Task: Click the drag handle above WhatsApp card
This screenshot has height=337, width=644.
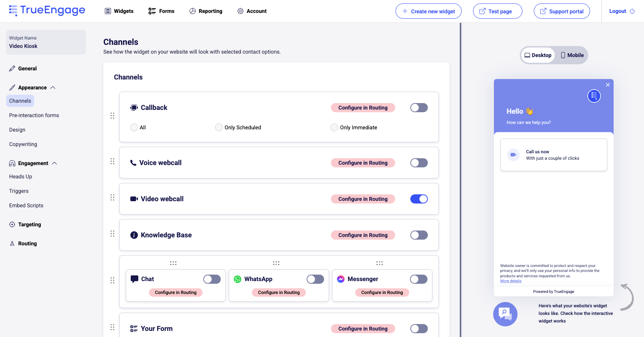Action: [276, 263]
